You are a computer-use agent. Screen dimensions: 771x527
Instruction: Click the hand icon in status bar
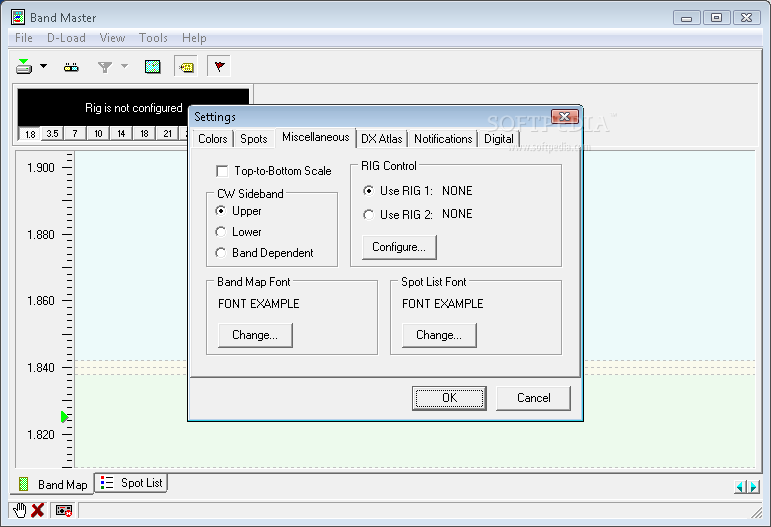(x=20, y=510)
